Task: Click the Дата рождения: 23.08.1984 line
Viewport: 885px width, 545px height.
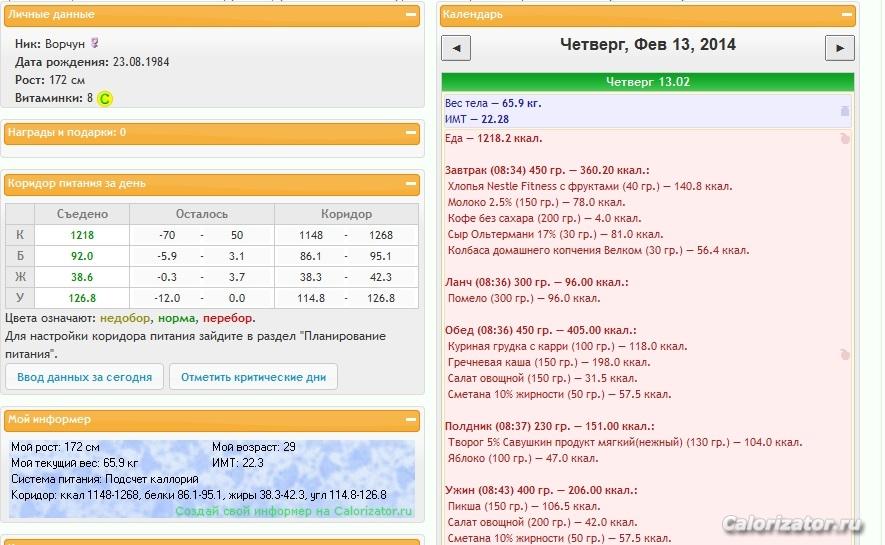Action: pyautogui.click(x=92, y=62)
